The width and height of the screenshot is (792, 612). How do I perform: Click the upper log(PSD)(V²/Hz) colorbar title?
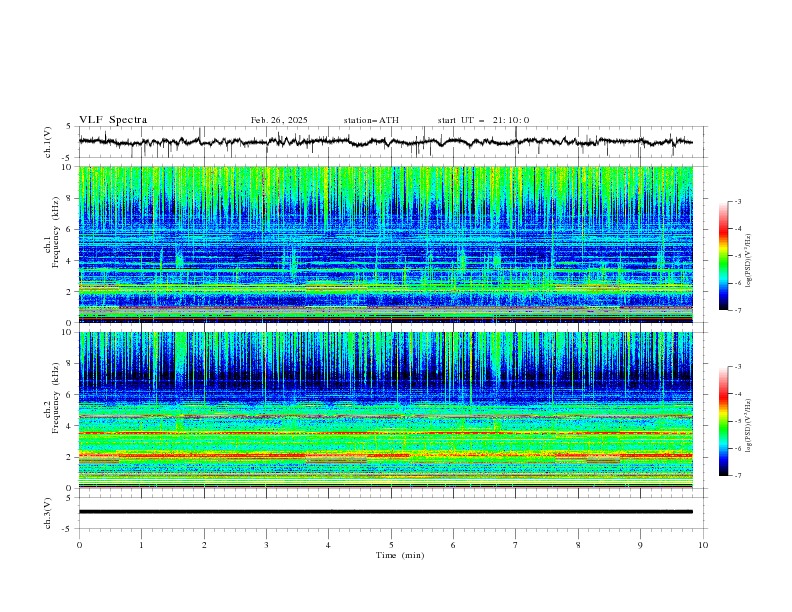[x=748, y=261]
